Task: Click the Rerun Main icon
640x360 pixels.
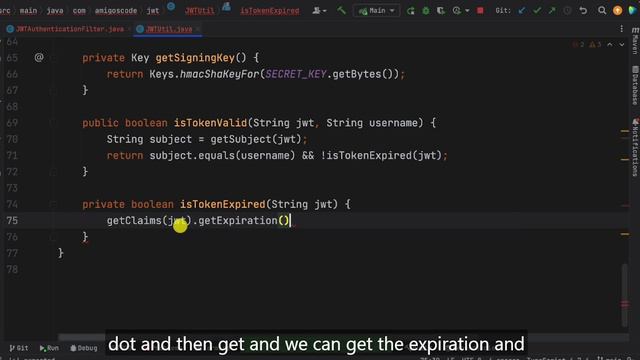Action: [x=411, y=11]
